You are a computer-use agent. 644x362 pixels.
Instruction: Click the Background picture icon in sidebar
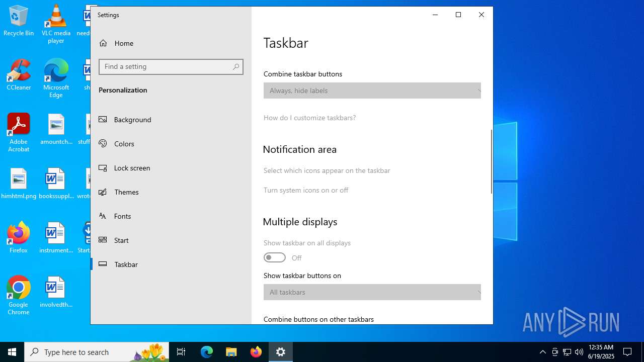[103, 120]
